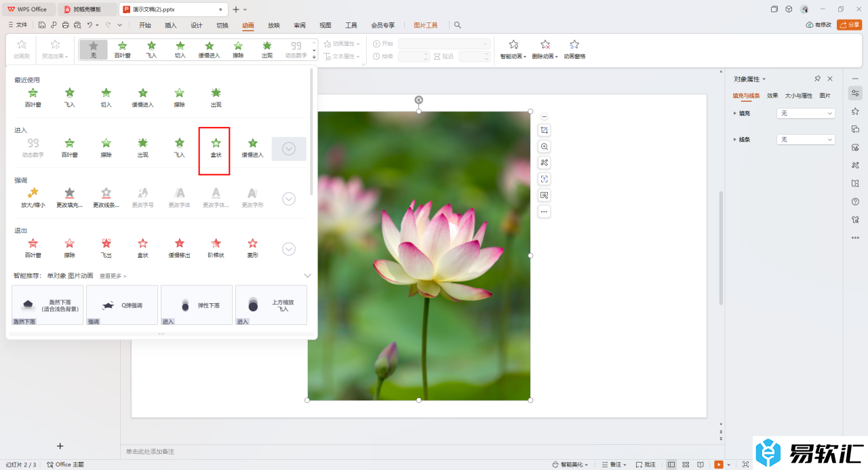
Task: Select 轰然下落 recommended animation card
Action: 47,305
